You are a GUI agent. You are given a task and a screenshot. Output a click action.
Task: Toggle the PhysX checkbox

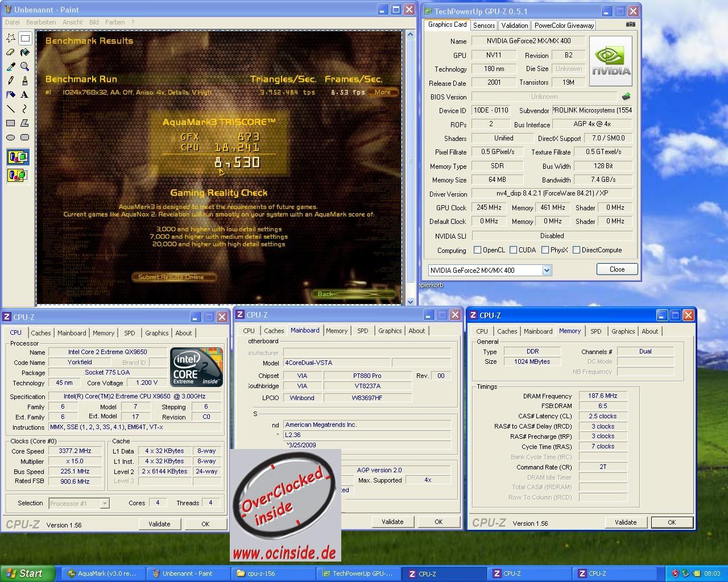[x=545, y=250]
